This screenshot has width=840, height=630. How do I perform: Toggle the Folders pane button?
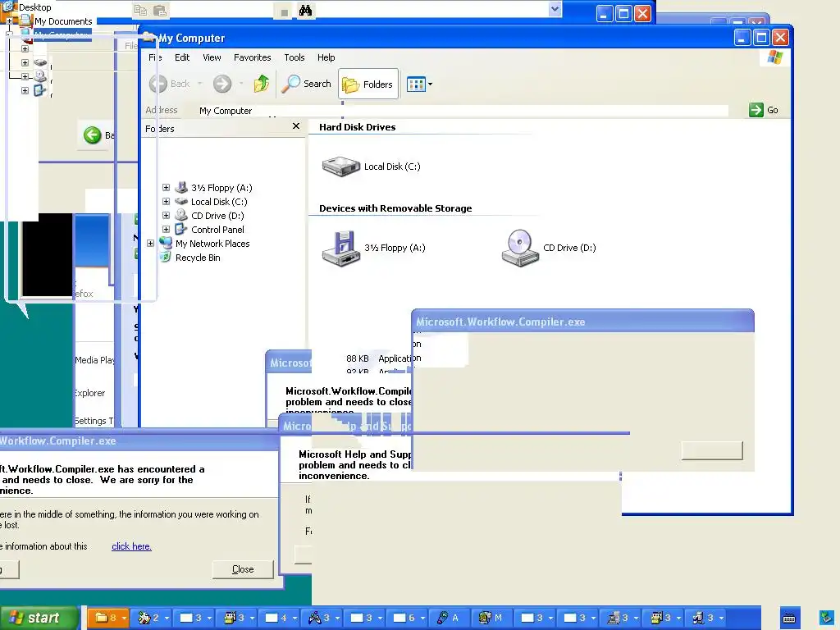pyautogui.click(x=368, y=84)
